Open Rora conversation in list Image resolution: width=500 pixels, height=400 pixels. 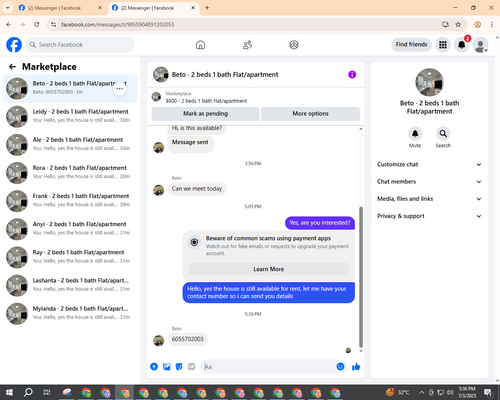(70, 173)
